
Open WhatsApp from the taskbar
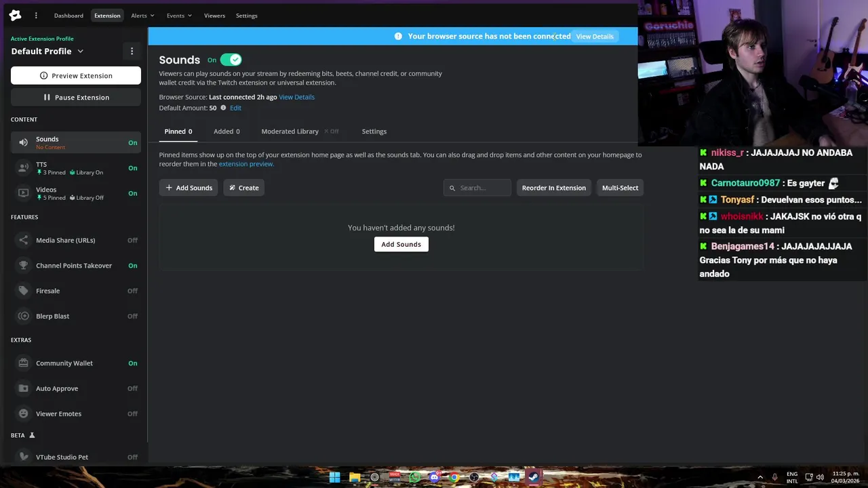[x=414, y=477]
